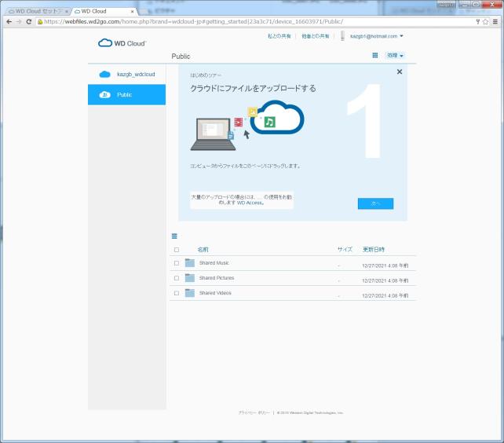Open the 他者との共有 link
504x443 pixels.
coord(315,36)
